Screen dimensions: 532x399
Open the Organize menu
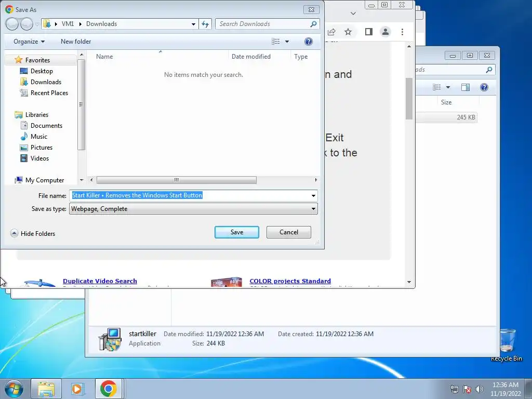point(29,42)
